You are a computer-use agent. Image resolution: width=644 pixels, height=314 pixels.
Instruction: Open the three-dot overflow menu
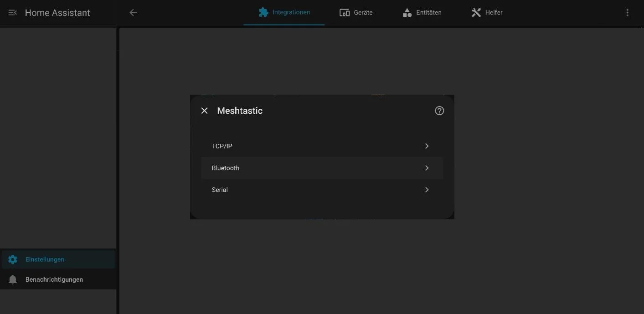[x=628, y=13]
